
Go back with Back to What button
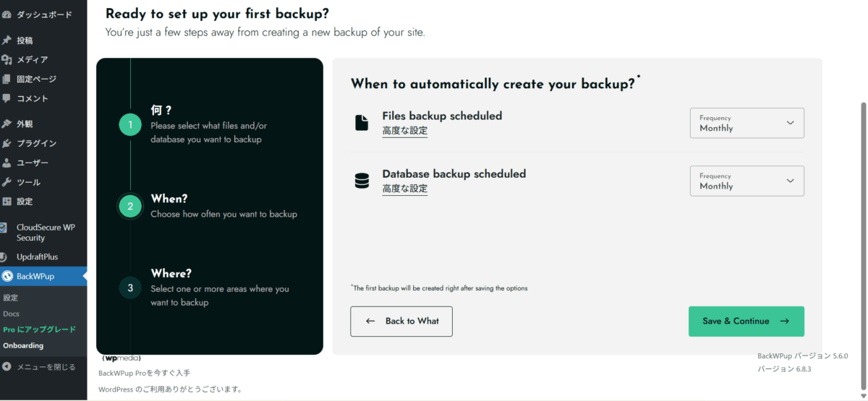pyautogui.click(x=401, y=321)
